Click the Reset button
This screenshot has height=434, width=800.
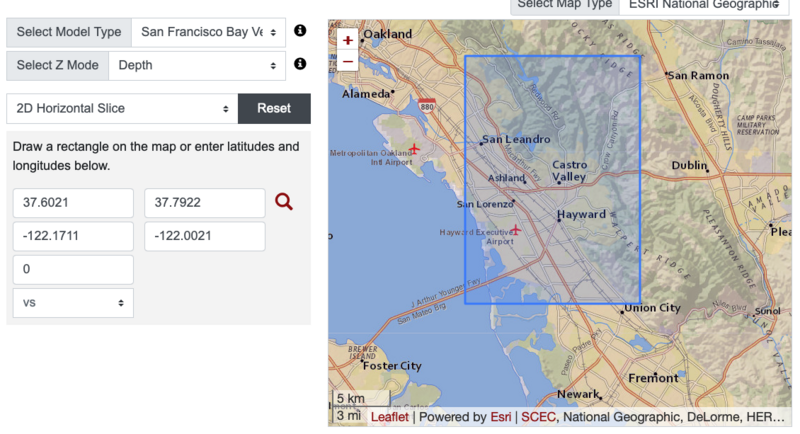[274, 109]
